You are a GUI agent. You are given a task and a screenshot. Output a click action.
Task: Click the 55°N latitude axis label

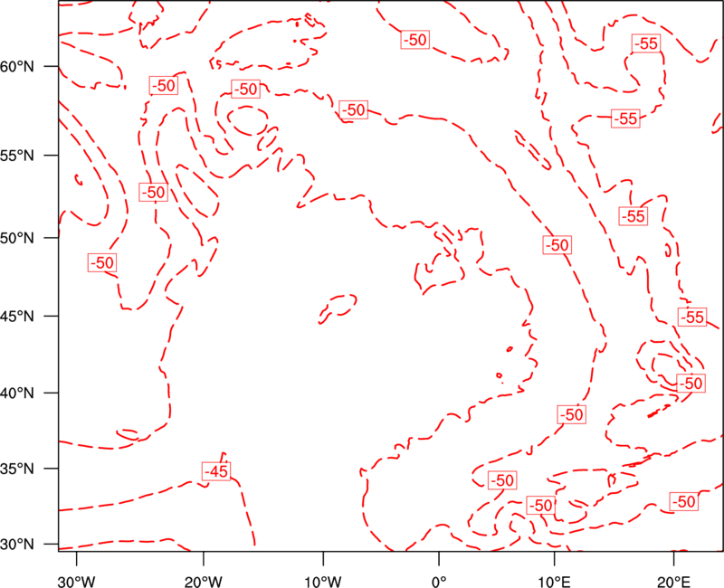coord(17,156)
